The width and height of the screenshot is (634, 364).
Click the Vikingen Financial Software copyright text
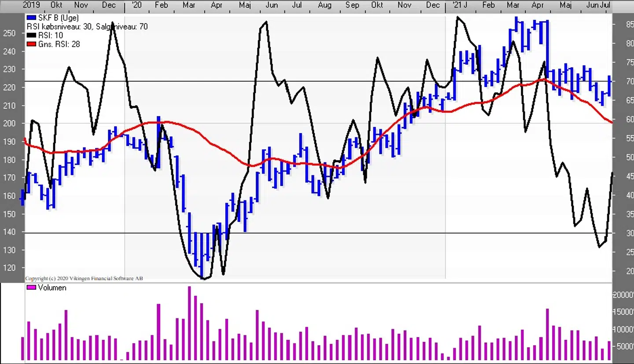point(84,278)
